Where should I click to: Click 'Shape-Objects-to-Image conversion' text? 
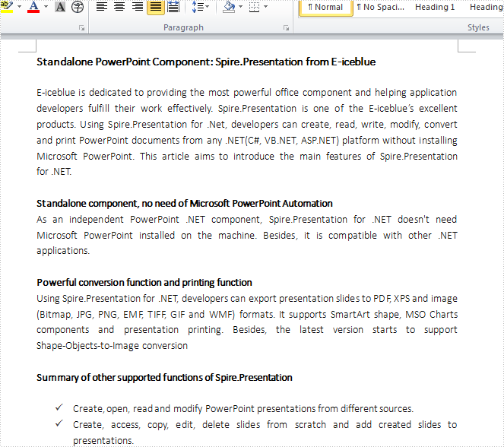click(x=112, y=346)
